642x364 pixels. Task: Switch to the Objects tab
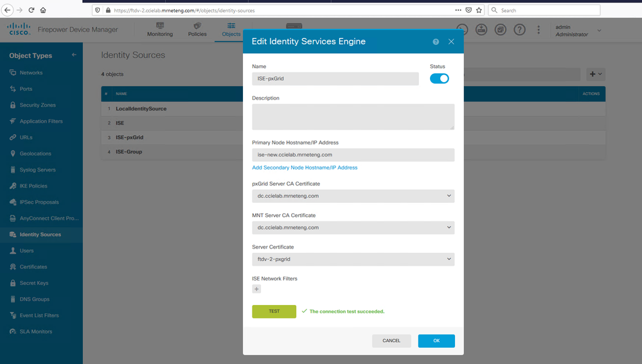(x=231, y=30)
